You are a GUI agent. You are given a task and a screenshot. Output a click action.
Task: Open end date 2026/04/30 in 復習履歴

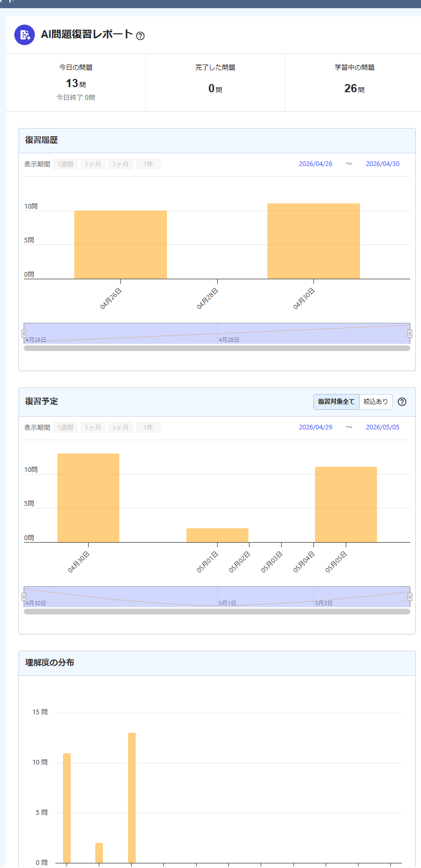coord(383,164)
